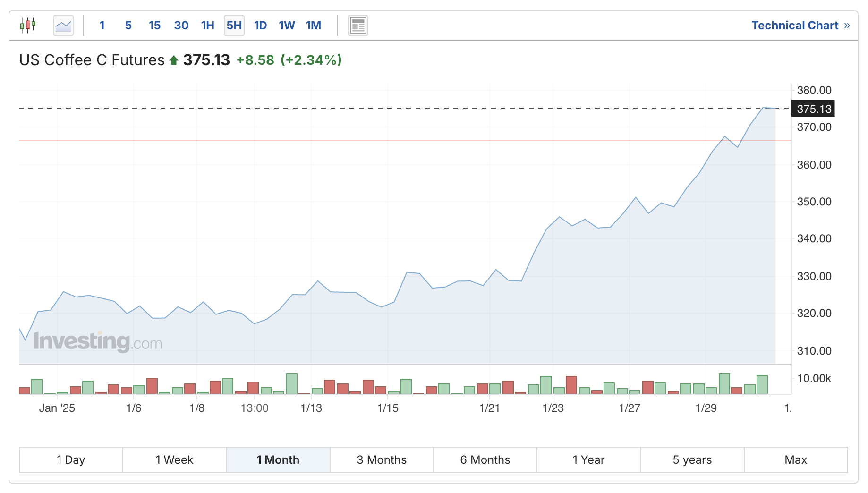Select the 3 Months range button
This screenshot has width=868, height=493.
click(381, 459)
